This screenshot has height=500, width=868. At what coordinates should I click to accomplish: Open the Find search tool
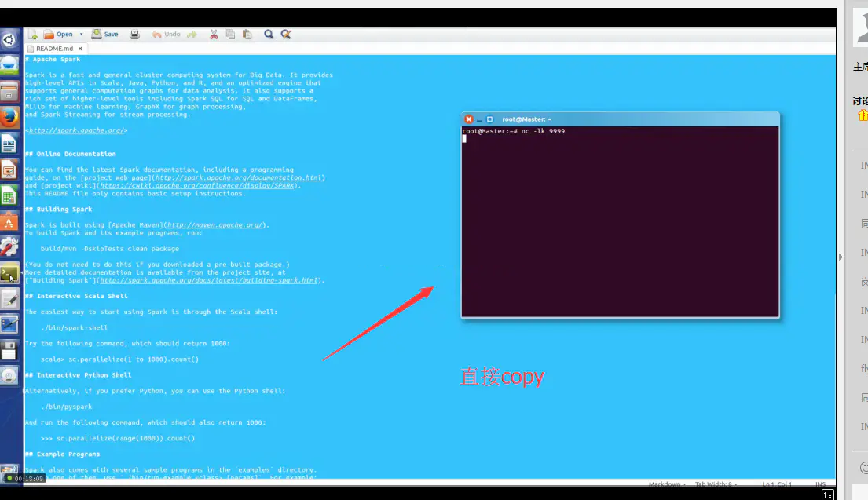[x=269, y=35]
